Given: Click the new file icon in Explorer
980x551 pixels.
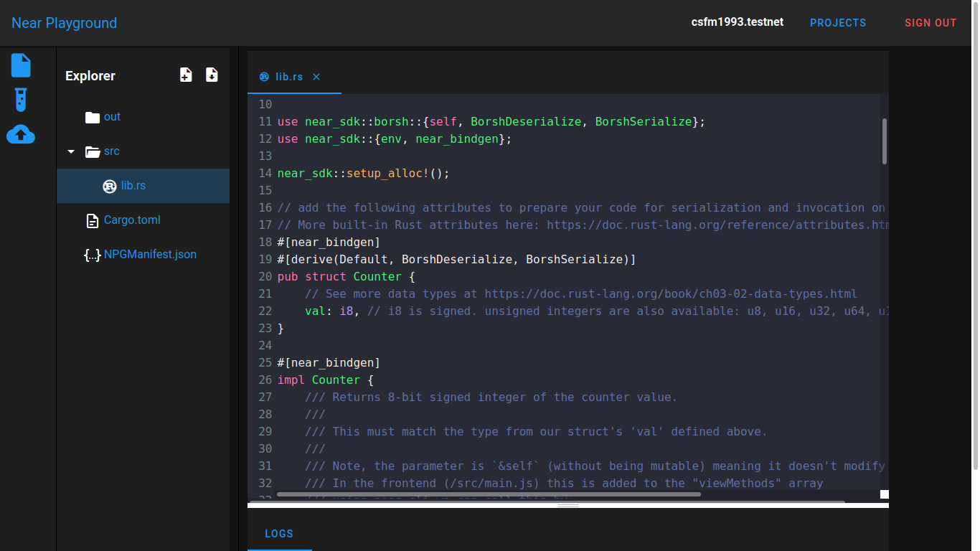Looking at the screenshot, I should tap(186, 75).
